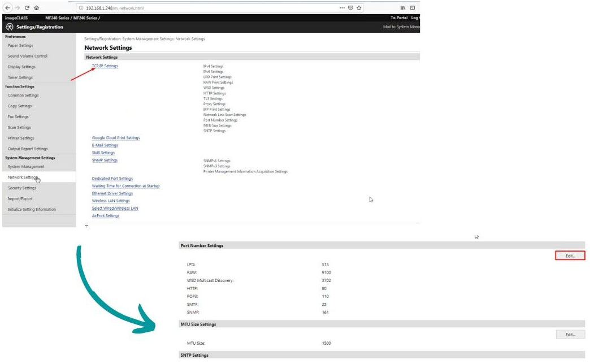Open the Firefox library icon

[x=402, y=8]
